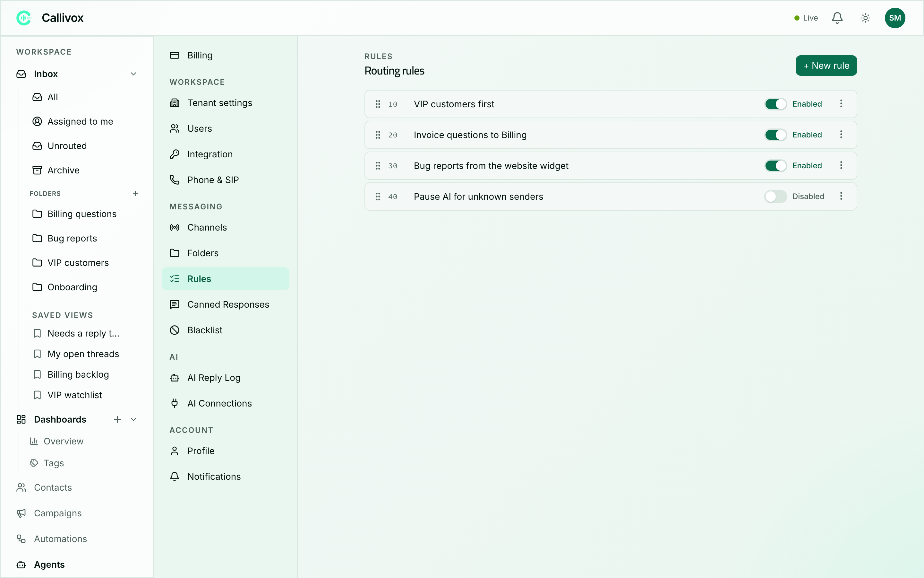Image resolution: width=924 pixels, height=578 pixels.
Task: Click the Callivox logo icon
Action: 24,18
